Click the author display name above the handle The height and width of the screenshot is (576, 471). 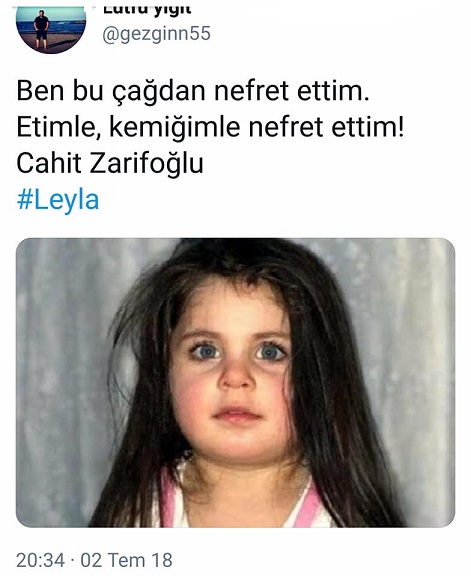(147, 10)
